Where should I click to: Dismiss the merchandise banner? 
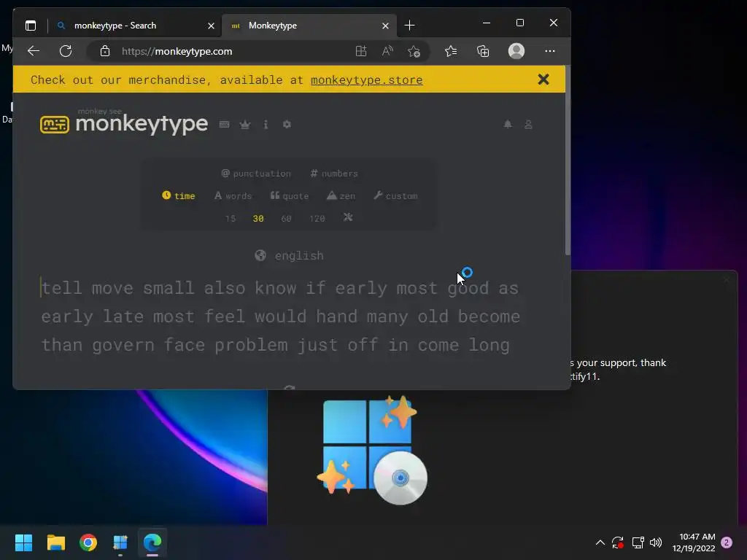click(x=543, y=79)
